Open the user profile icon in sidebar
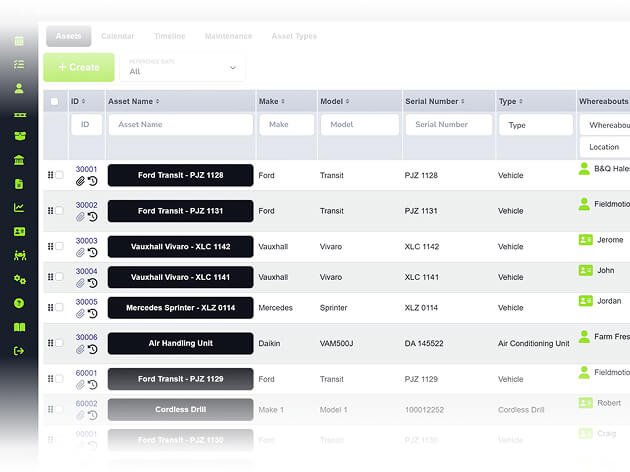The height and width of the screenshot is (472, 630). [x=19, y=88]
